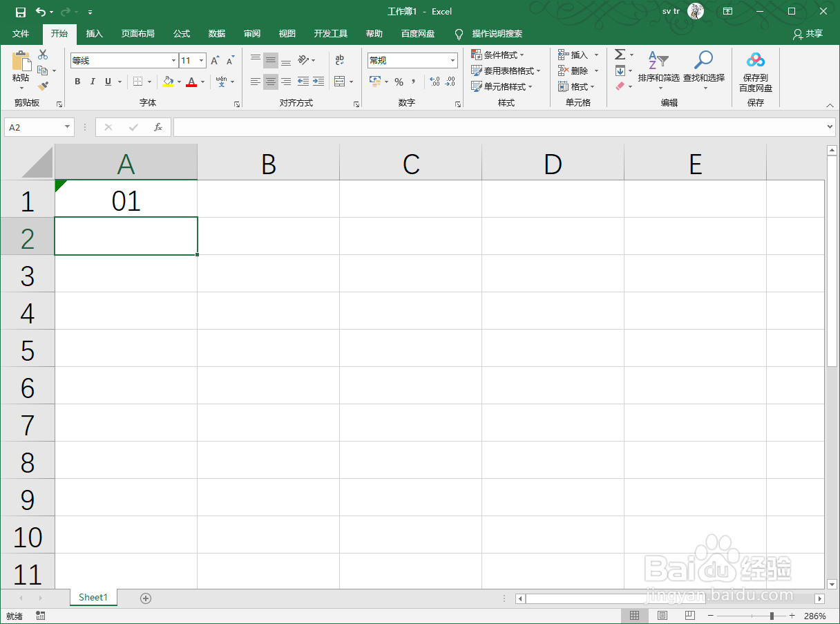The width and height of the screenshot is (840, 624).
Task: Toggle italic formatting
Action: click(x=93, y=82)
